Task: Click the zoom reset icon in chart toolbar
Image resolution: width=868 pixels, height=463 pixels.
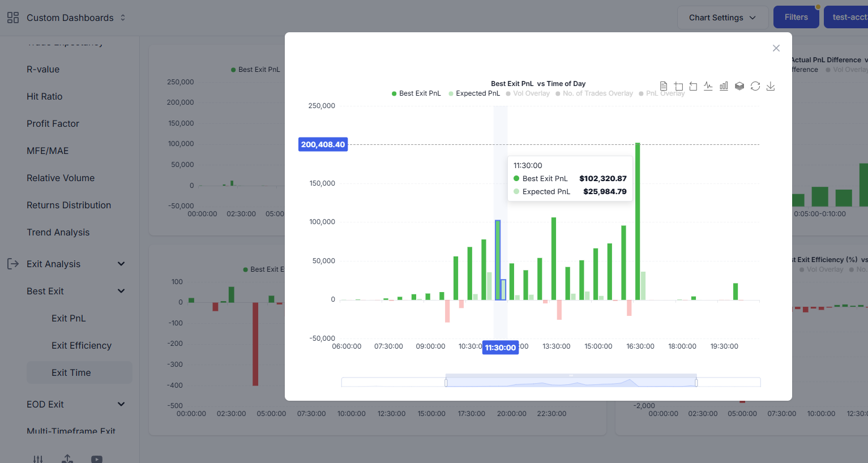Action: tap(693, 86)
